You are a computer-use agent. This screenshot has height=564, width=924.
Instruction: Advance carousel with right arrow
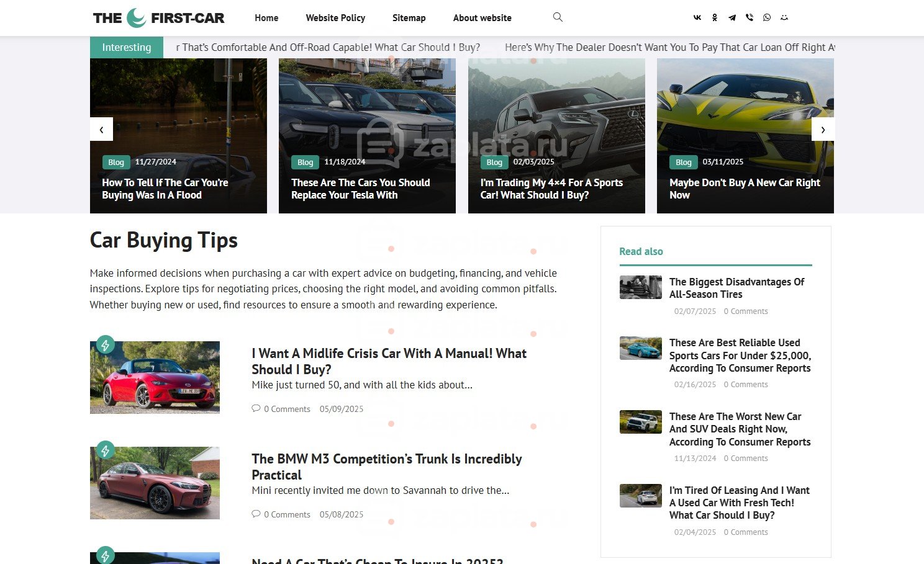(x=823, y=130)
